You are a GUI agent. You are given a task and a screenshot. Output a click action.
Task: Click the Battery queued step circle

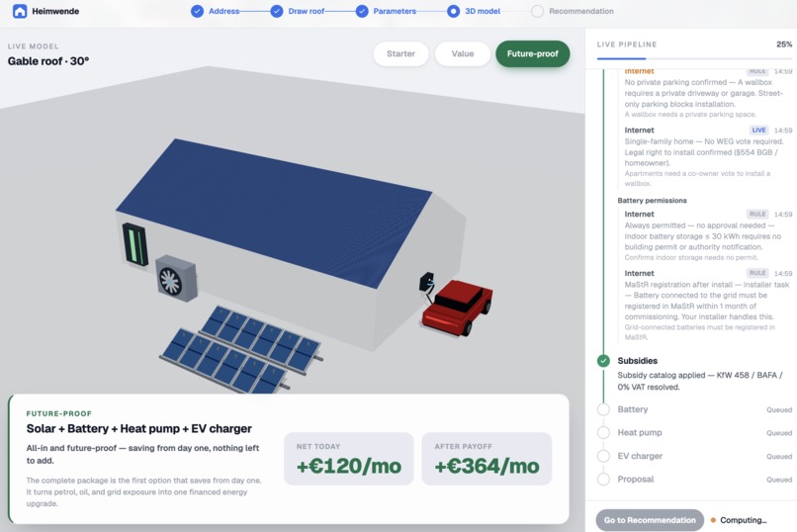[603, 409]
